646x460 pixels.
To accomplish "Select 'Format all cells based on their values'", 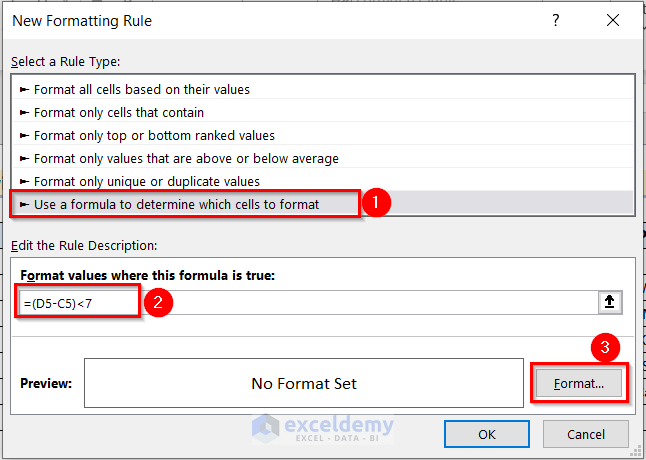I will coord(141,89).
